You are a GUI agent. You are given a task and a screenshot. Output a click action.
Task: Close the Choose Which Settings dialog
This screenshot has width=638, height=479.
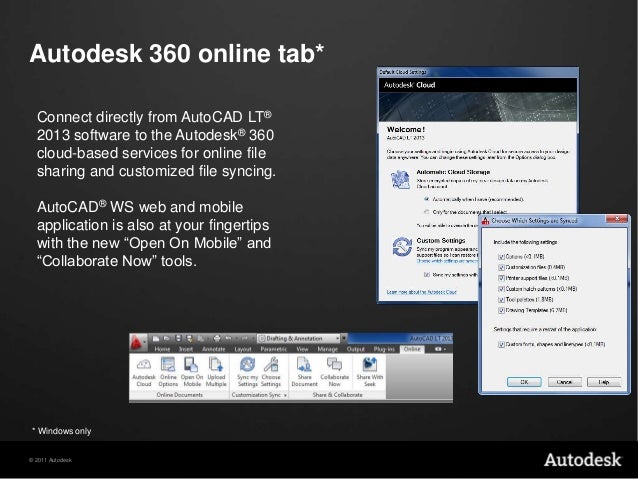(617, 219)
